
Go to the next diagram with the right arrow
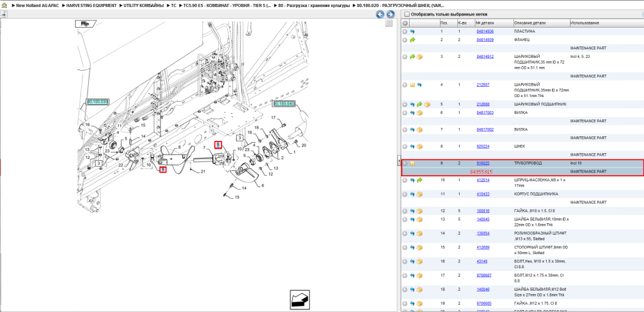[390, 14]
